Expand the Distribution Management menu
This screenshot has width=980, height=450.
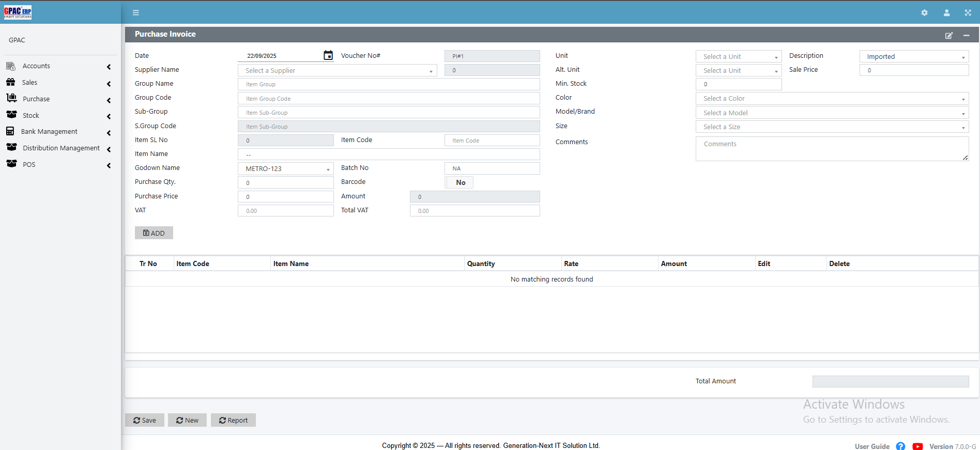[x=58, y=148]
